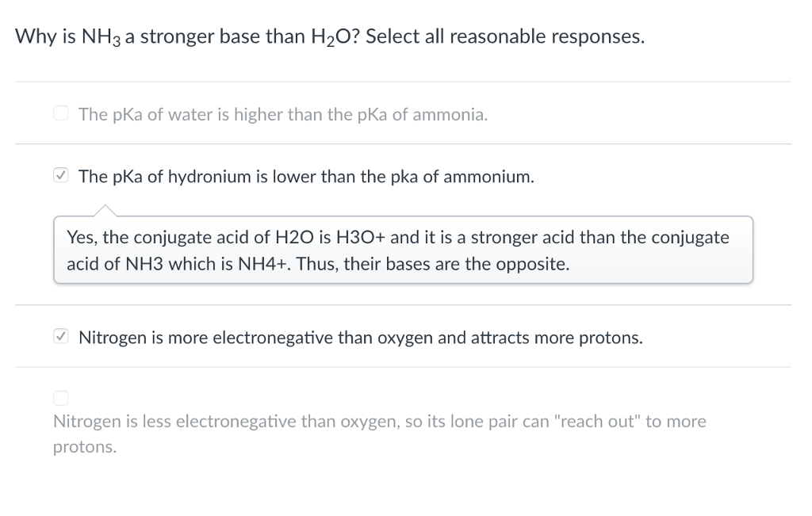The height and width of the screenshot is (516, 812).
Task: Select the hydronium pKa answer text
Action: 306,176
